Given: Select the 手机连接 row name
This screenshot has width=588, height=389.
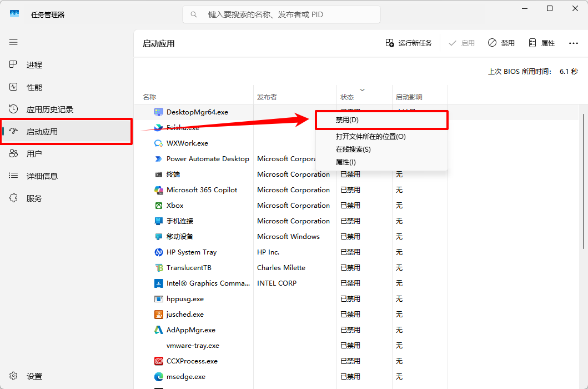Looking at the screenshot, I should pyautogui.click(x=180, y=221).
